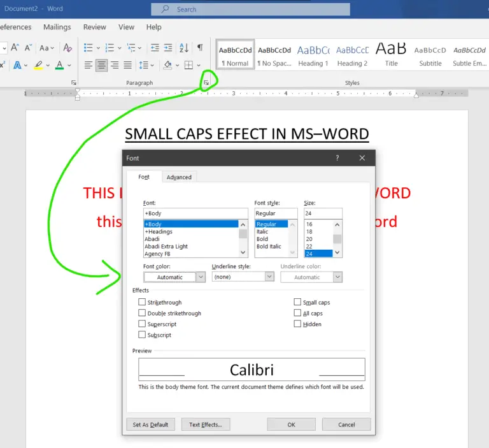Enable the Superscript checkbox
489x448 pixels.
pos(142,324)
